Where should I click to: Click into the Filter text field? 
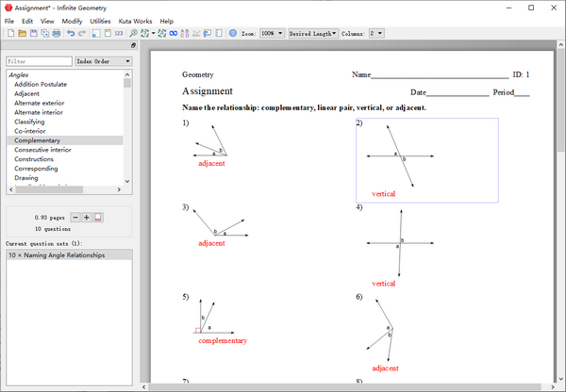[x=38, y=61]
